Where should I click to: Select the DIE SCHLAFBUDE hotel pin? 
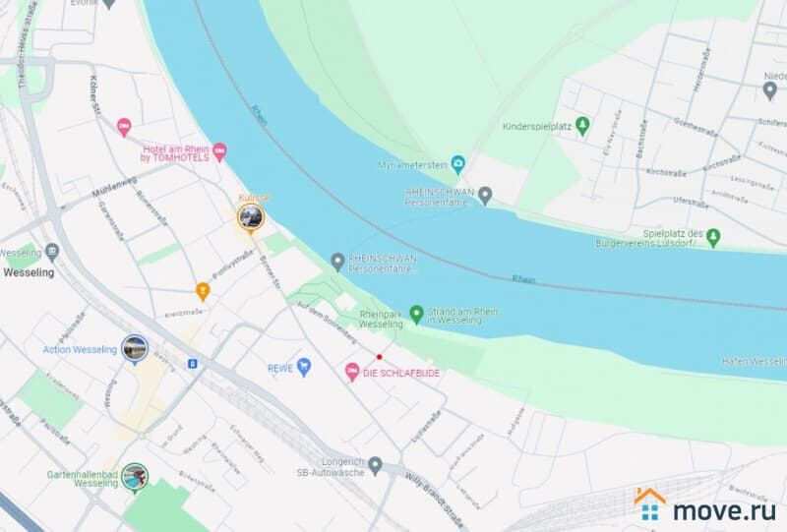(x=352, y=372)
